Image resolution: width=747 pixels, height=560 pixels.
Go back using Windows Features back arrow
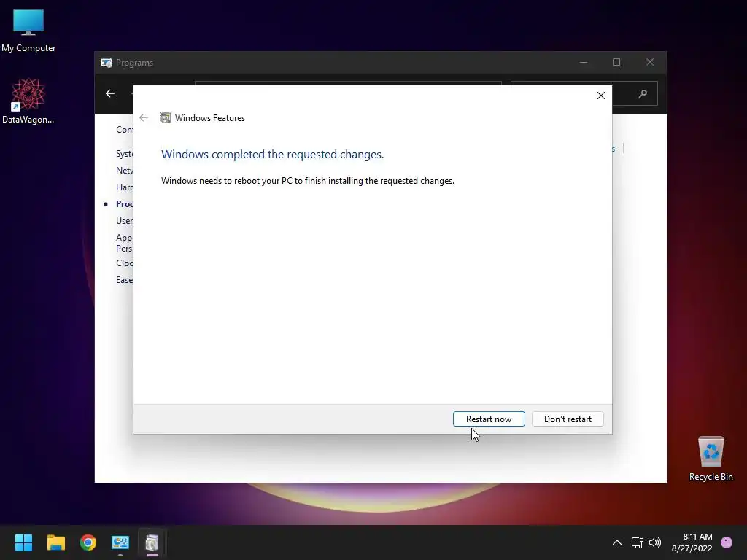144,117
